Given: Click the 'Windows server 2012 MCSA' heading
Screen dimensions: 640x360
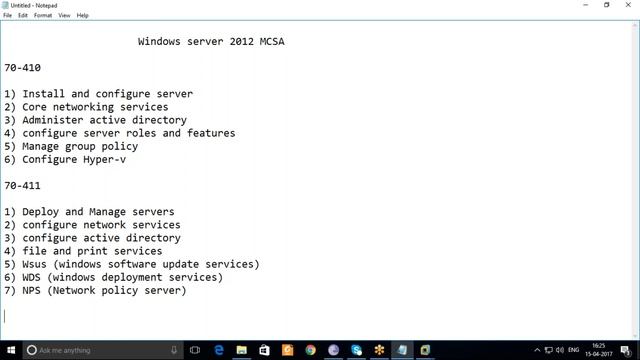Looking at the screenshot, I should pyautogui.click(x=211, y=42).
